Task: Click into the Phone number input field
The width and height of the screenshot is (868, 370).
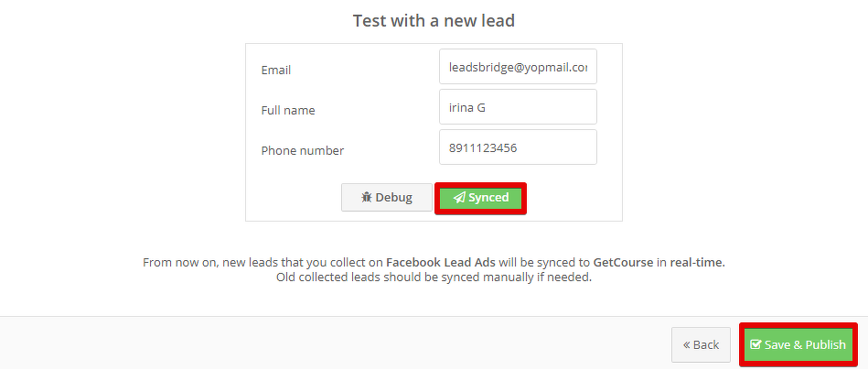Action: point(518,147)
